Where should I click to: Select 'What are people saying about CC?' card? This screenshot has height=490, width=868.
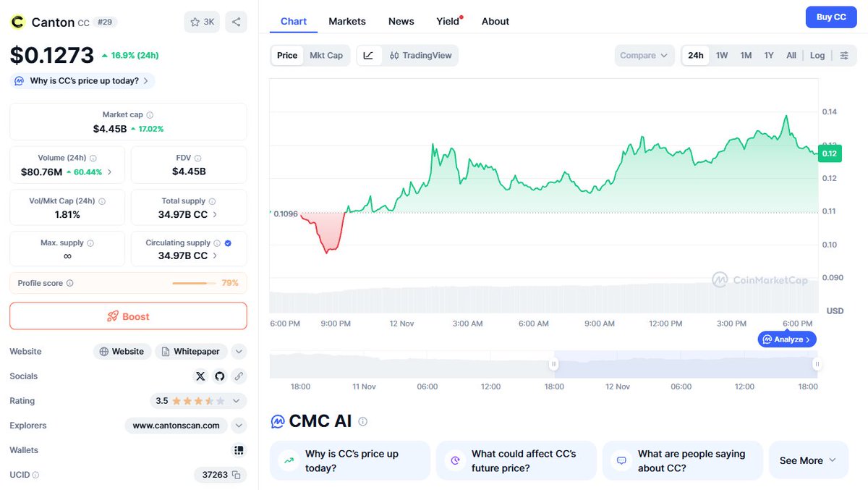click(683, 460)
